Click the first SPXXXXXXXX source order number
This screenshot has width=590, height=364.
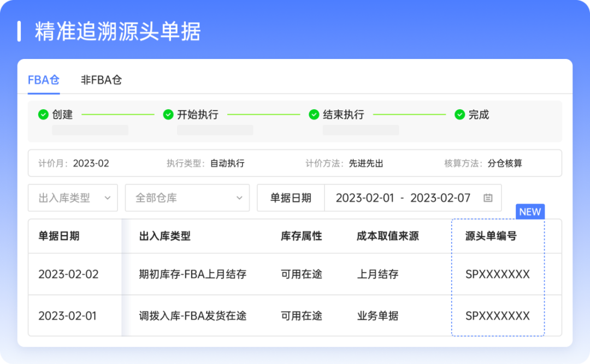pyautogui.click(x=497, y=275)
